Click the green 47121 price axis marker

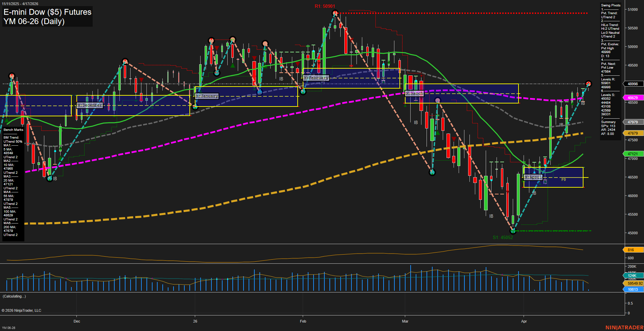point(632,154)
